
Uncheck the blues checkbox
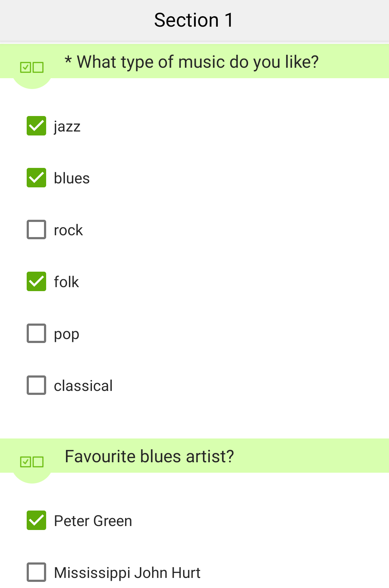[x=36, y=178]
